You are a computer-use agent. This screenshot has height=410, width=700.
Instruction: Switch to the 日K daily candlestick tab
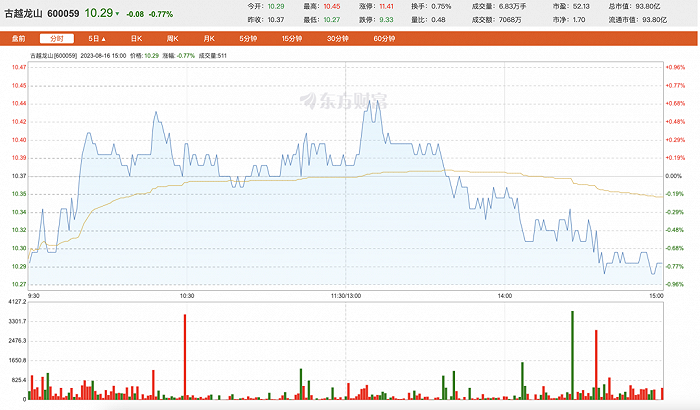137,39
